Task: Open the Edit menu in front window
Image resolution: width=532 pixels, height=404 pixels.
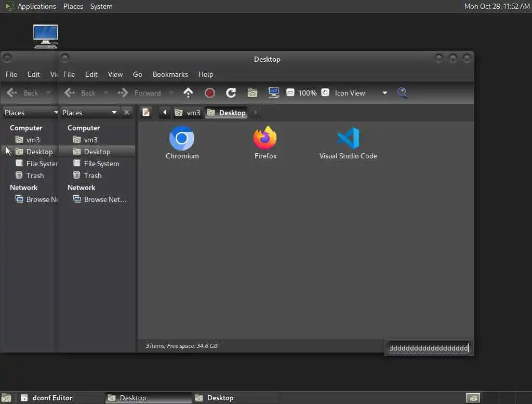Action: pos(91,74)
